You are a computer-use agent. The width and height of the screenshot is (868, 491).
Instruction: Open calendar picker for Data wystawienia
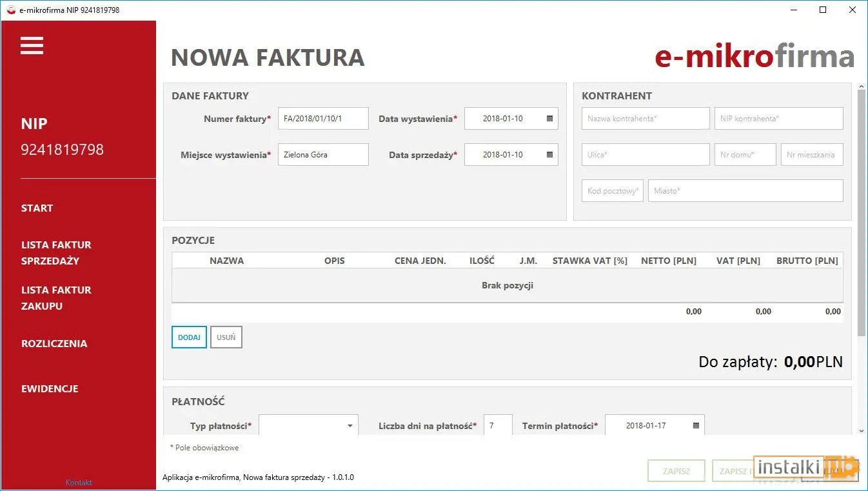coord(549,118)
